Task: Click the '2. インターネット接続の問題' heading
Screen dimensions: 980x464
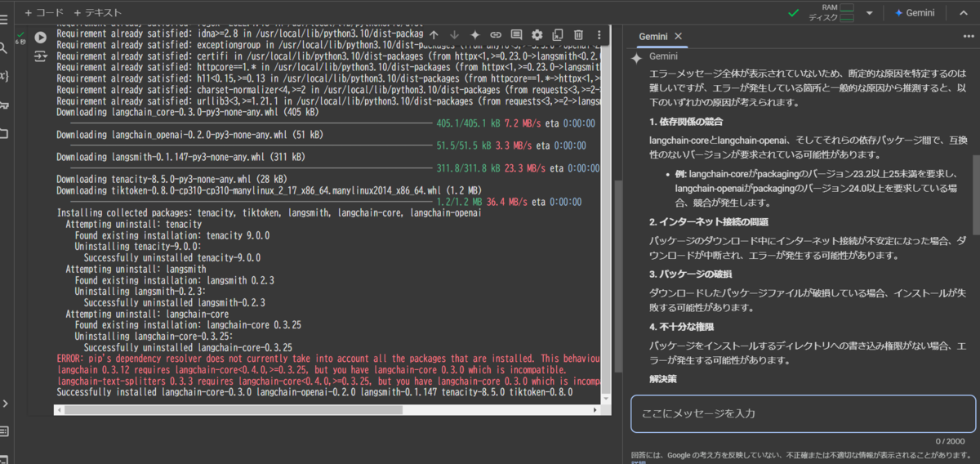Action: pyautogui.click(x=709, y=222)
